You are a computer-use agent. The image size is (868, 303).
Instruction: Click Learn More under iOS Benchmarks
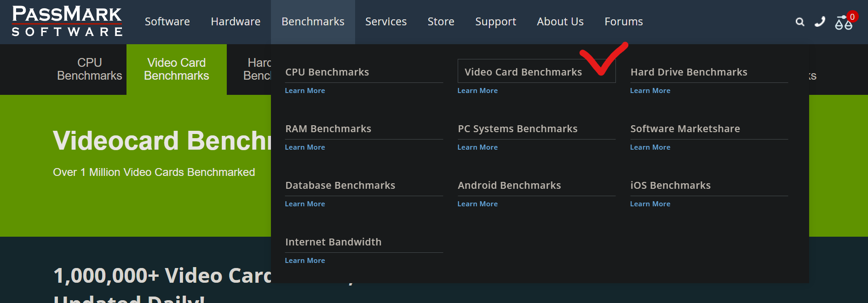(x=650, y=204)
